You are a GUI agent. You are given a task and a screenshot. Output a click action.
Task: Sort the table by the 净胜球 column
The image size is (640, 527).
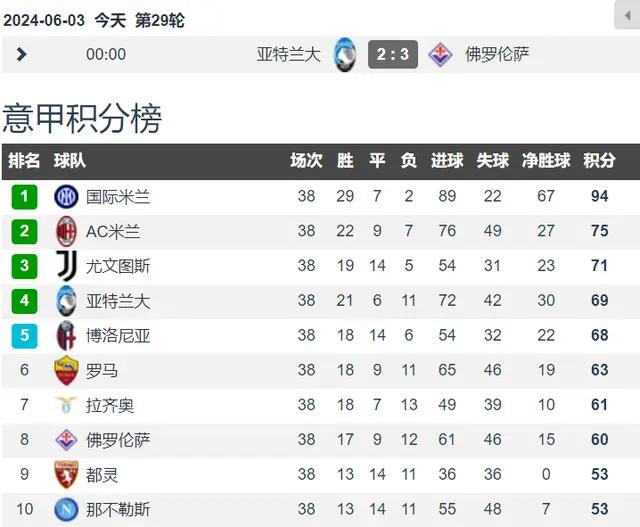(546, 160)
